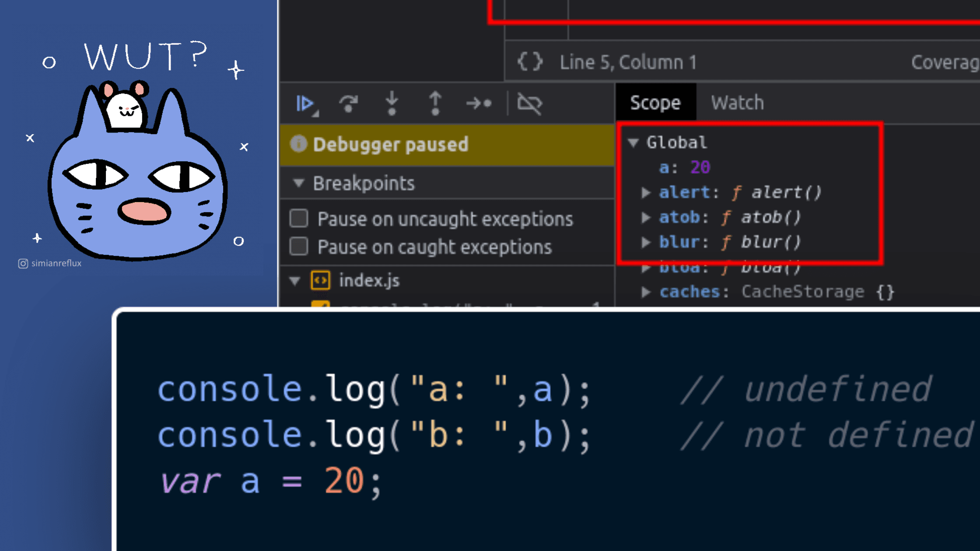This screenshot has width=980, height=551.
Task: Click Deactivate breakpoints icon
Action: pyautogui.click(x=529, y=104)
